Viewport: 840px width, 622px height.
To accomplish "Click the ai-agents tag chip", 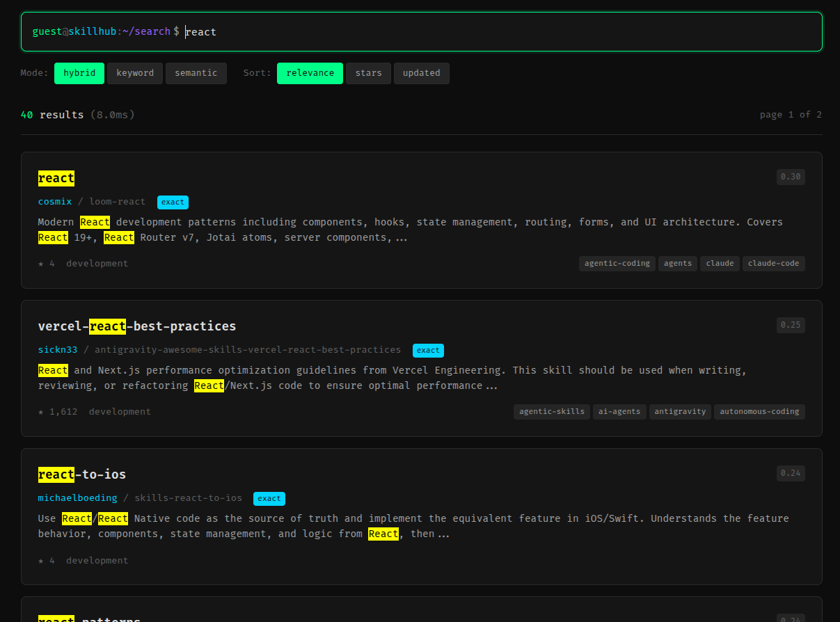I will (619, 411).
